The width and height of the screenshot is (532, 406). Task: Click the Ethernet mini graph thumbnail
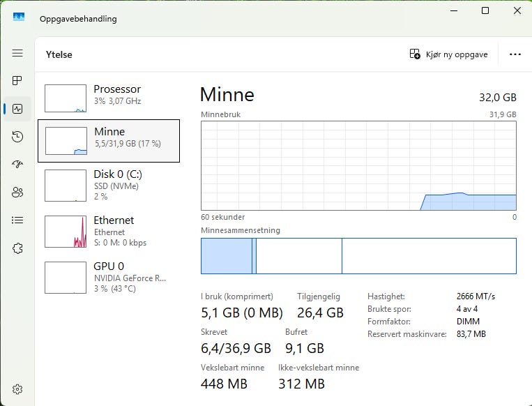(66, 232)
